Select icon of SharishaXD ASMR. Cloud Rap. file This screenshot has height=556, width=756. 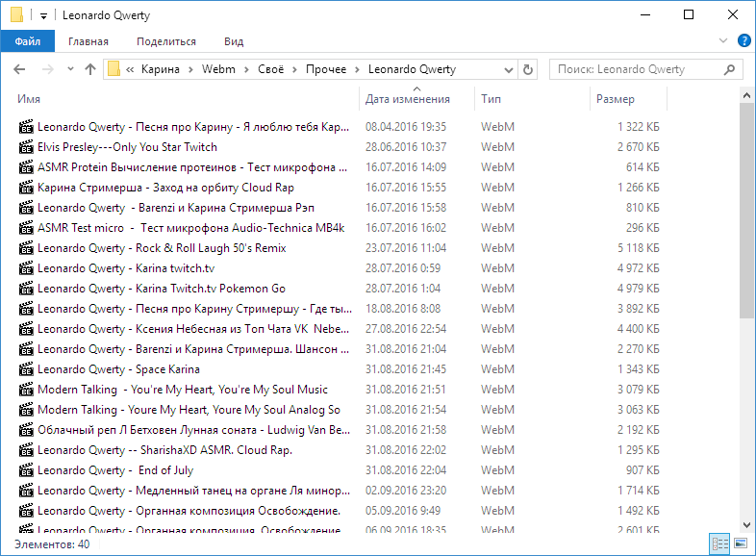coord(26,450)
